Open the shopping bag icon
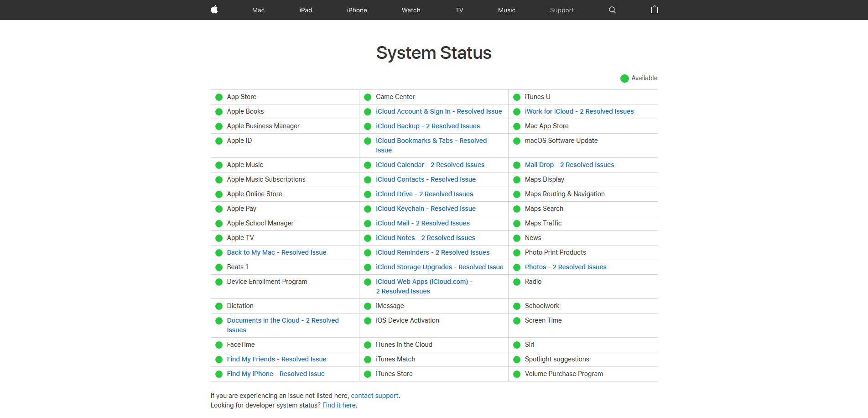 coord(655,10)
